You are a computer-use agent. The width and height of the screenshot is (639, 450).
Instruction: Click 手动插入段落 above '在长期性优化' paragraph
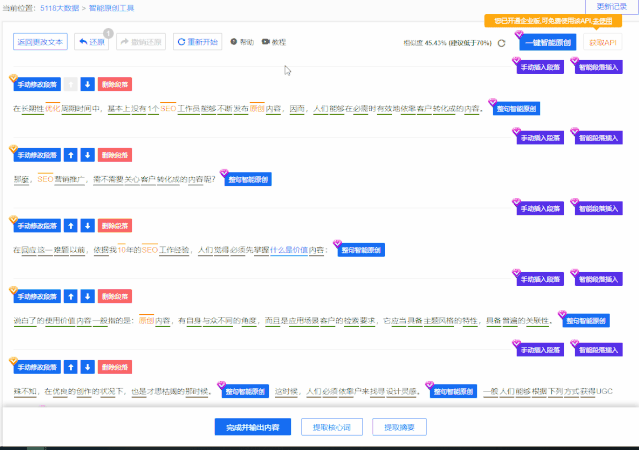(x=540, y=67)
